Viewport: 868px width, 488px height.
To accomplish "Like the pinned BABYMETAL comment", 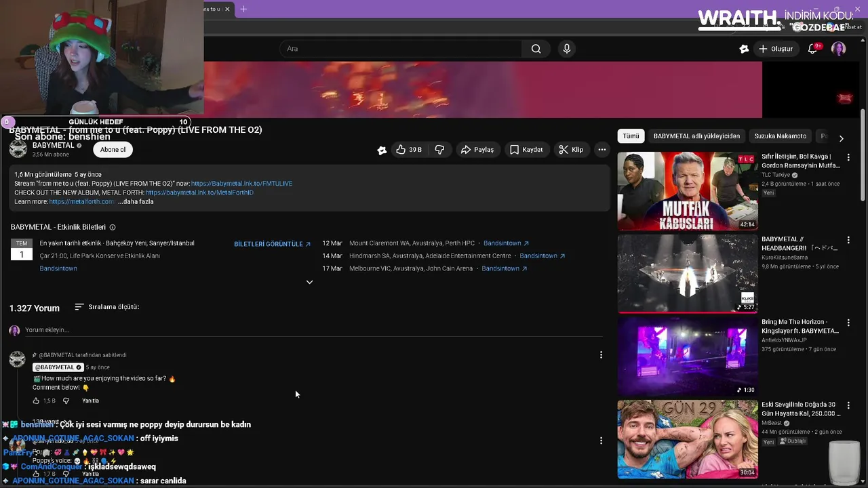I will click(x=36, y=401).
